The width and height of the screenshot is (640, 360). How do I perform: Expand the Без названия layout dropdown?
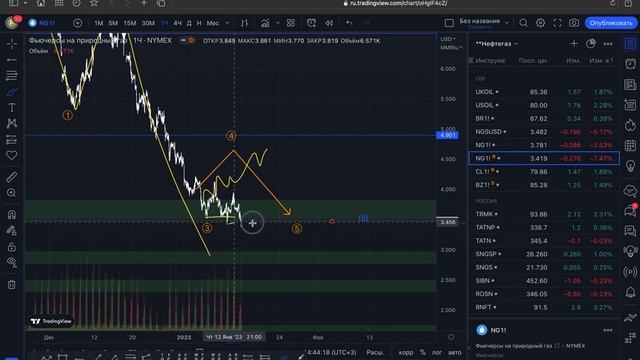click(x=507, y=23)
